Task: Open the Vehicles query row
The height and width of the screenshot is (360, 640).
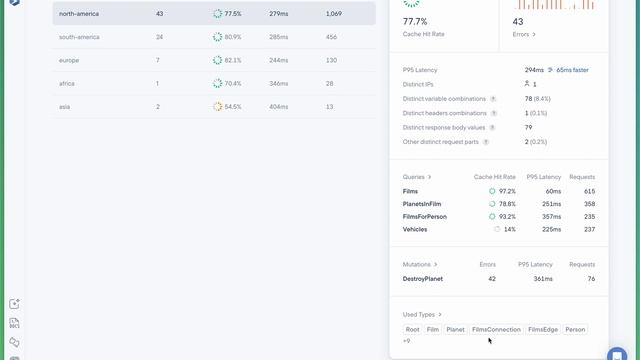Action: click(x=499, y=229)
